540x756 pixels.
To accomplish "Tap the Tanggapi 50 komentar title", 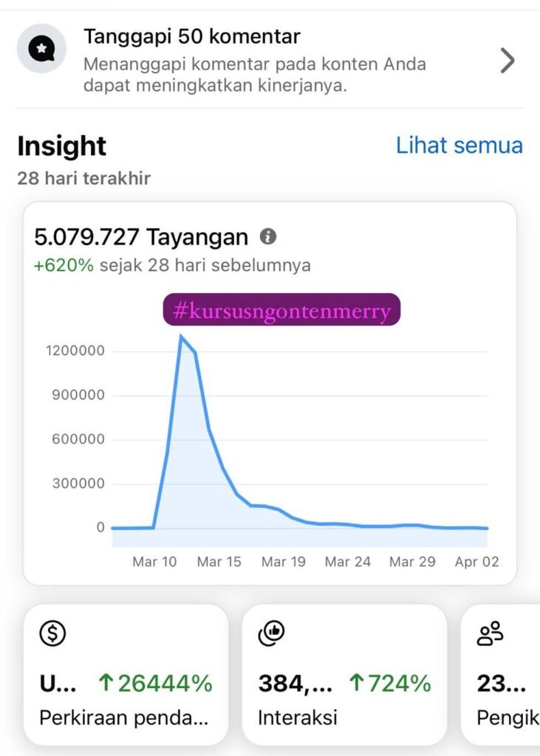I will click(x=192, y=36).
